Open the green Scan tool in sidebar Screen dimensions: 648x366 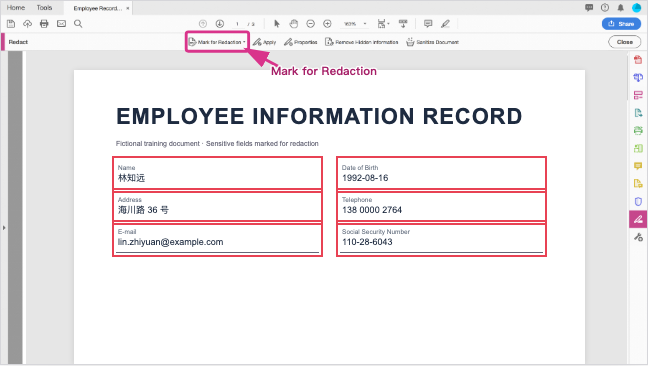tap(638, 131)
